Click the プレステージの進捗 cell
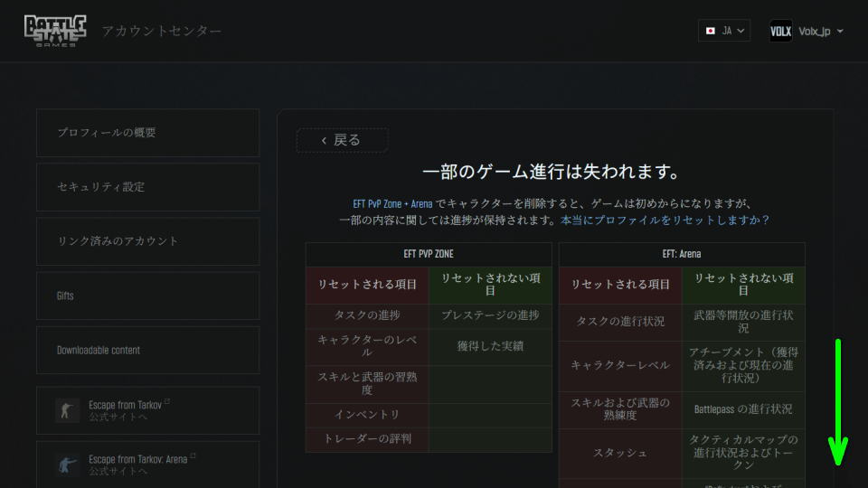868x488 pixels. click(x=490, y=315)
